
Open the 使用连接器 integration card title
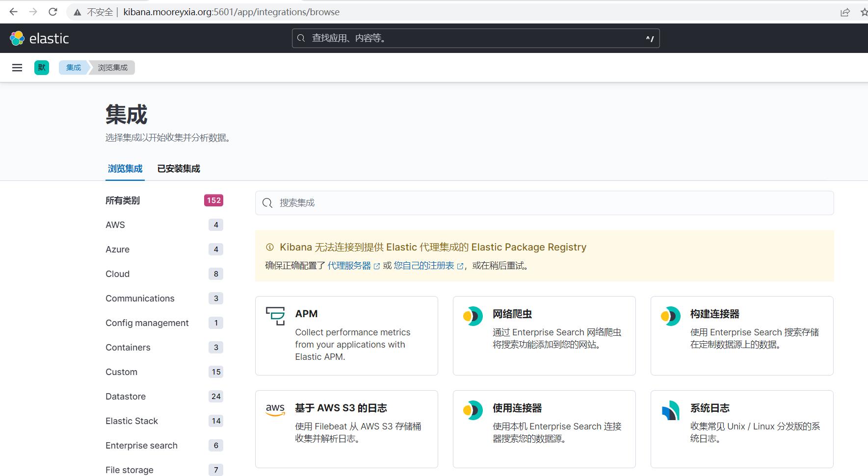click(x=517, y=408)
